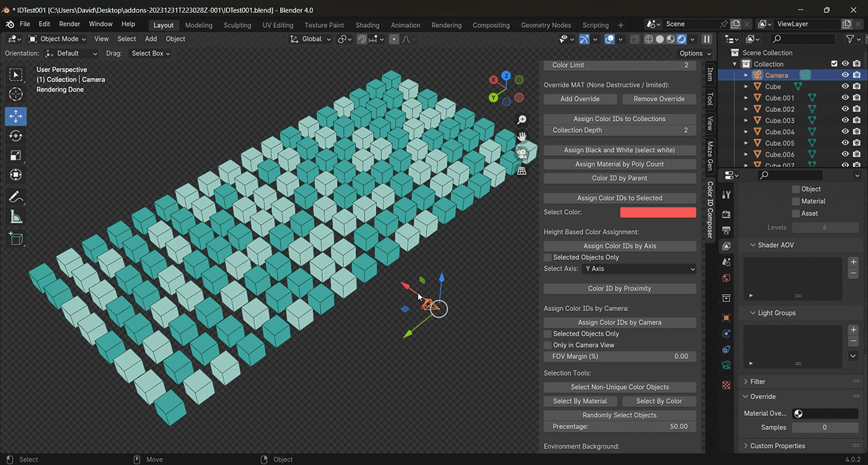Hide Cube.001 with its eye icon

coord(845,98)
